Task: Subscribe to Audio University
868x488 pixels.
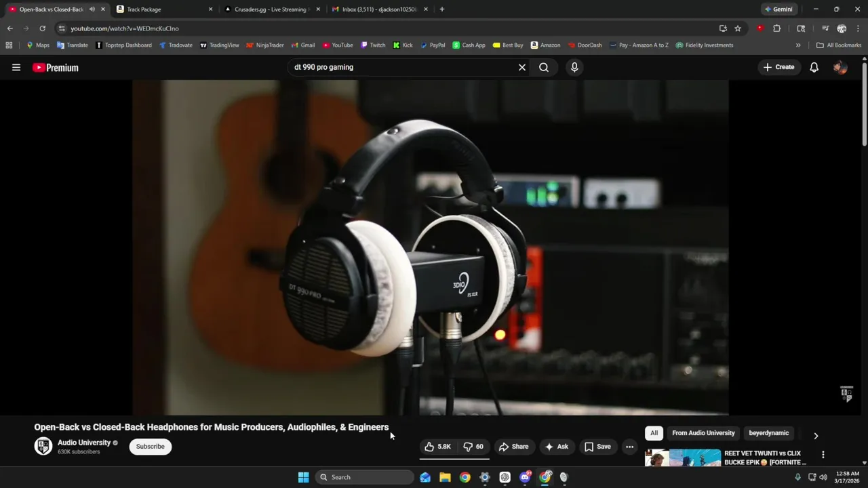Action: 151,447
